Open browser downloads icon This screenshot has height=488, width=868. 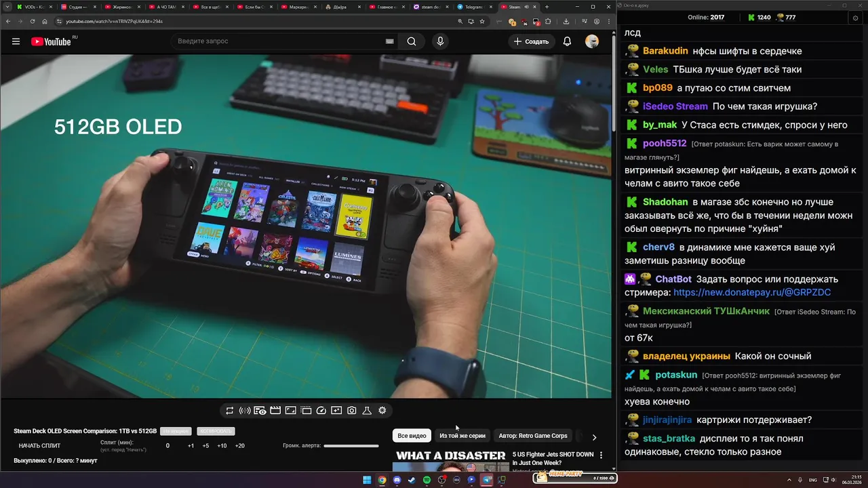[x=566, y=21]
